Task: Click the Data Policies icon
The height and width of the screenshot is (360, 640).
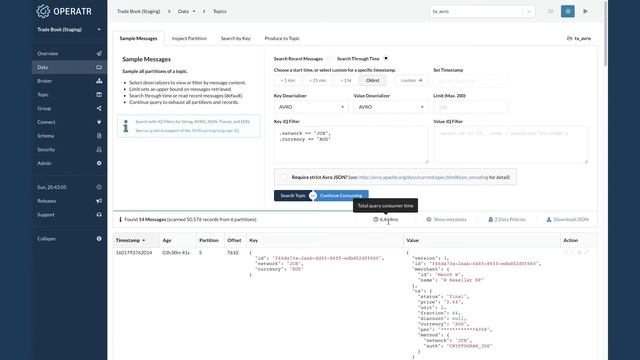Action: (491, 220)
